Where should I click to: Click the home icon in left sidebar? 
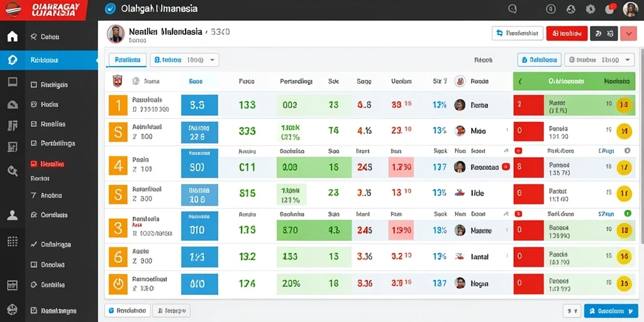[x=13, y=36]
